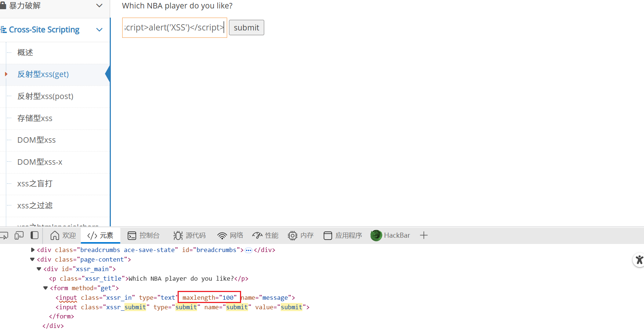Click the plus icon to add devtools tool
Screen dimensions: 644x332
pos(424,236)
